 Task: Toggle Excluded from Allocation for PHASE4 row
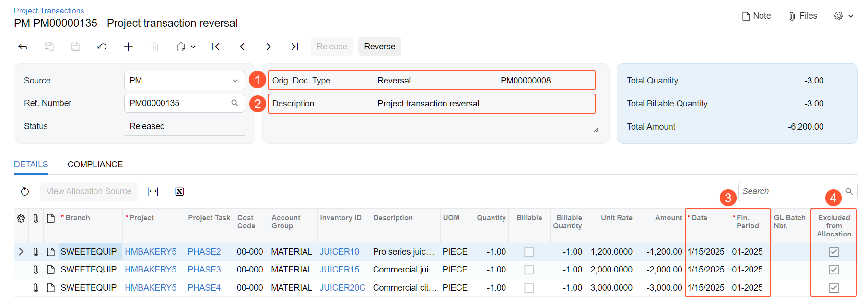tap(834, 288)
